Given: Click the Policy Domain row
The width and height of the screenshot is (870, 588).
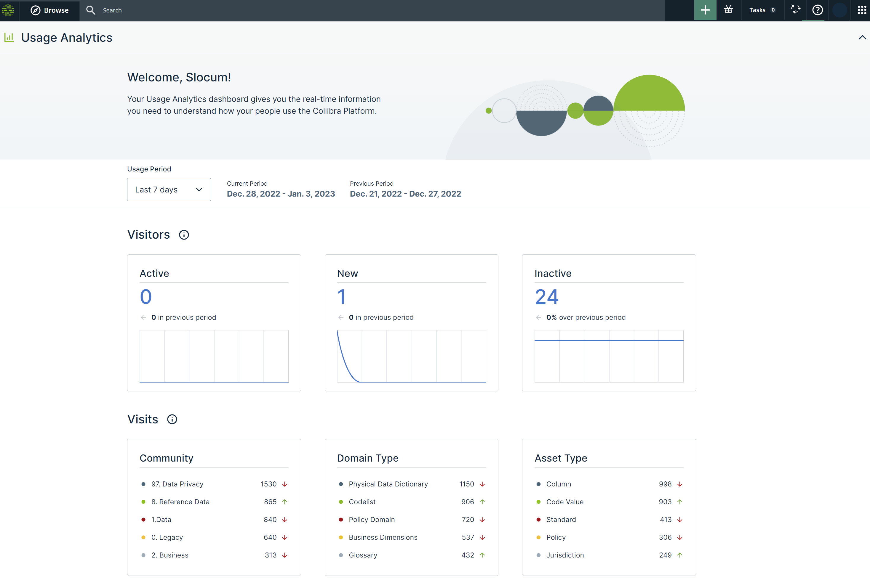Looking at the screenshot, I should click(411, 520).
